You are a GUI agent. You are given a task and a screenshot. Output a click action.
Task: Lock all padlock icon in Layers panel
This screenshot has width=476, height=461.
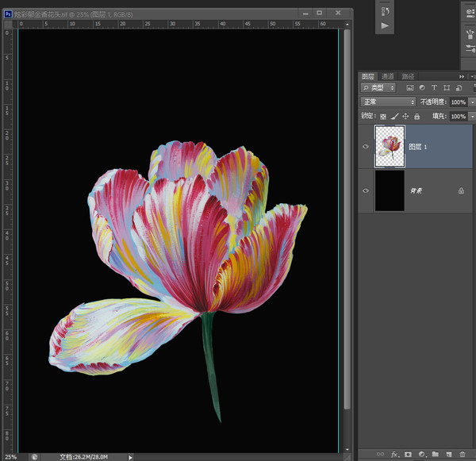click(x=416, y=117)
